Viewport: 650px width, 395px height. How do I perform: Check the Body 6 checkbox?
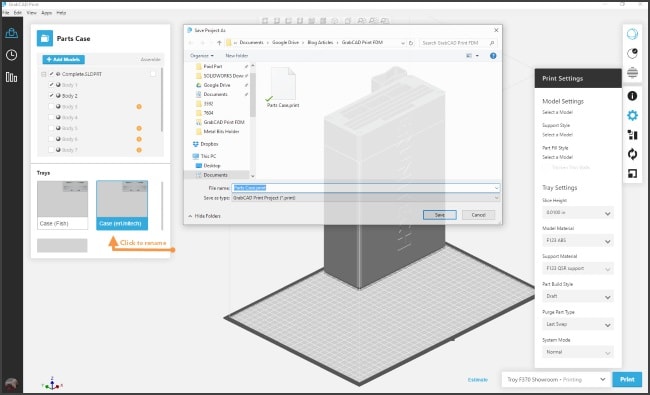pos(51,139)
